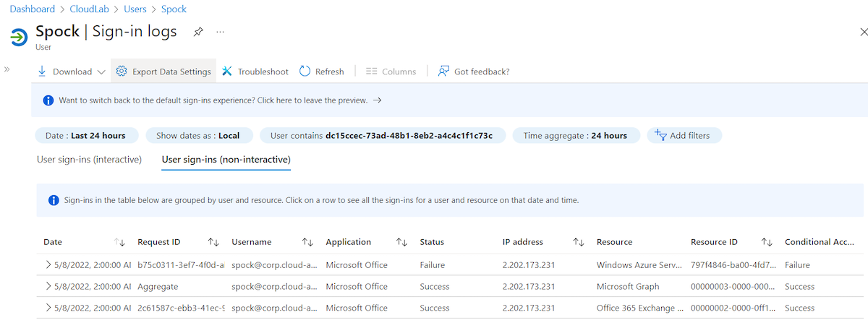Sort by Username column arrows
This screenshot has height=320, width=868.
click(307, 242)
